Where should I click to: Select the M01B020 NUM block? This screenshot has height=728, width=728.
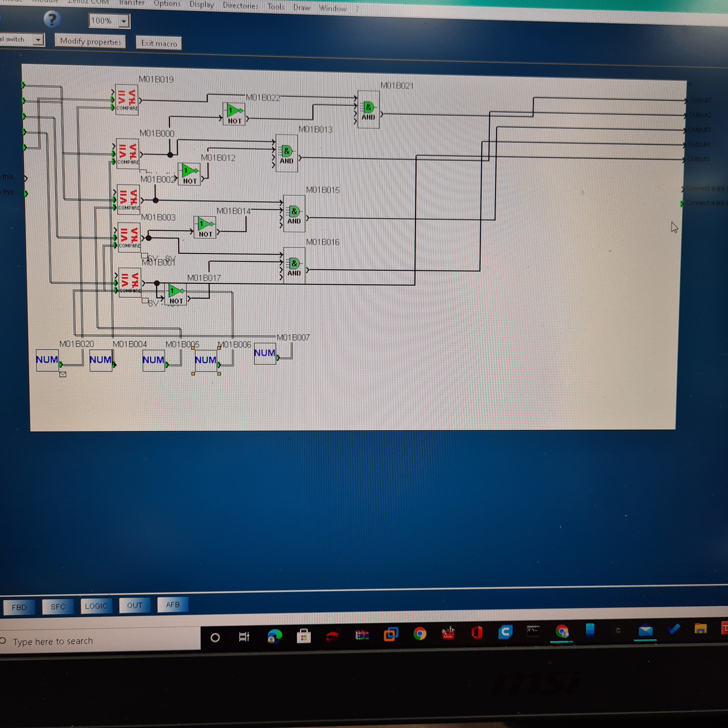pos(47,360)
